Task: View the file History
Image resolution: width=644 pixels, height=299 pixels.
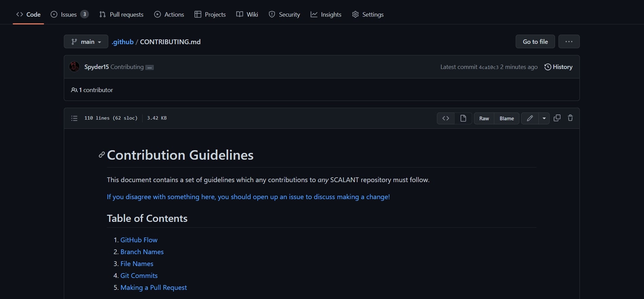Action: coord(558,67)
